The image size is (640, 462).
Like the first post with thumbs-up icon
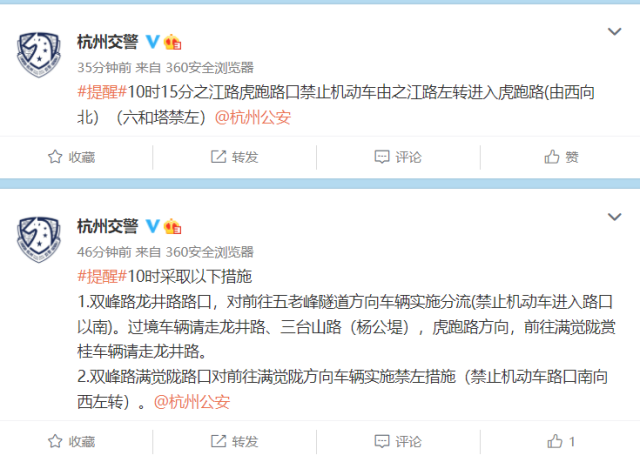click(x=551, y=157)
